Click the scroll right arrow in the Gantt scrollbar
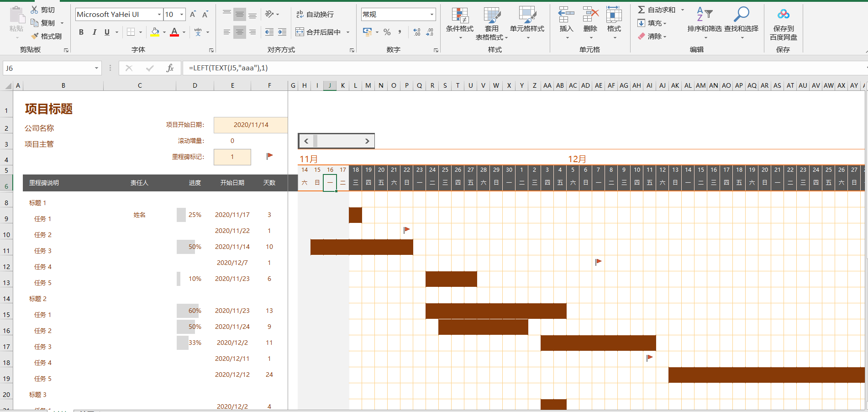This screenshot has width=868, height=412. (x=367, y=141)
